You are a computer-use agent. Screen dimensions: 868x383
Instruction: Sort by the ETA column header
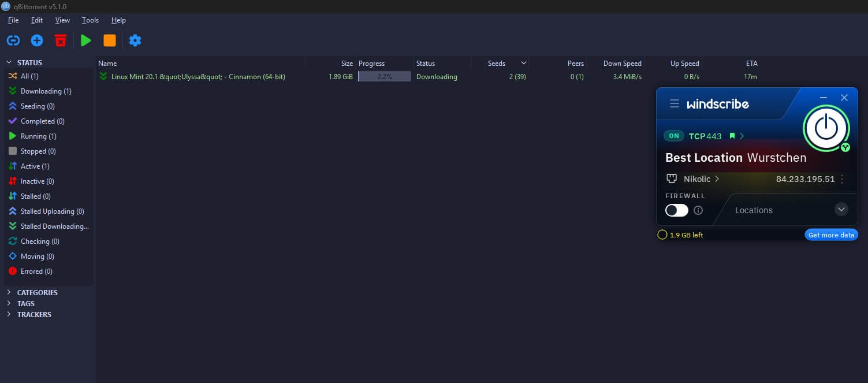(x=751, y=64)
